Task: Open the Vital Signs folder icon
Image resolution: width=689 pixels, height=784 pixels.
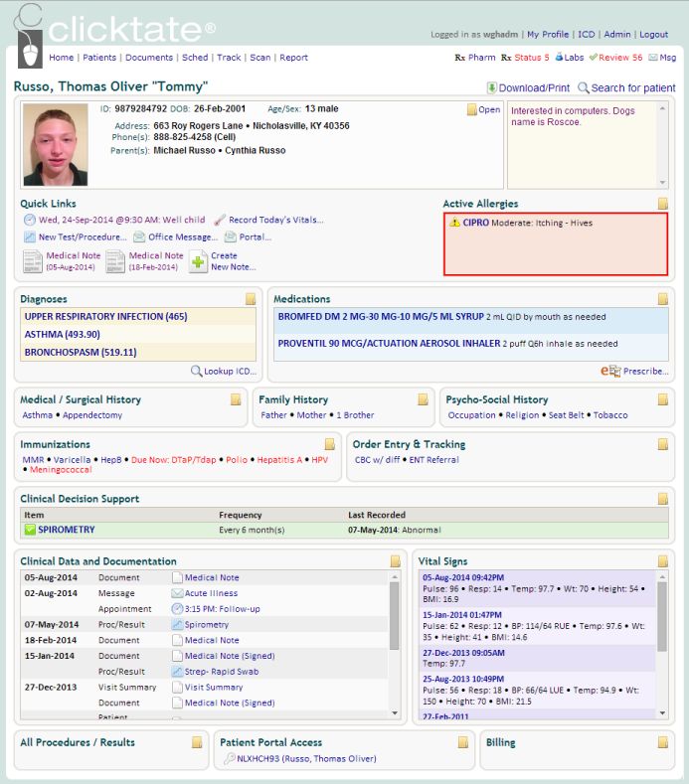Action: click(x=663, y=561)
